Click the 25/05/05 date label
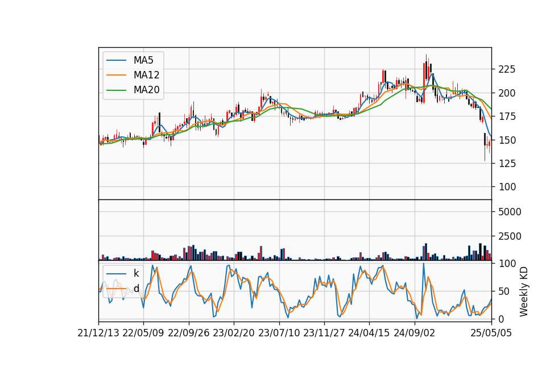Viewport: 546px width, 392px height. click(x=491, y=333)
